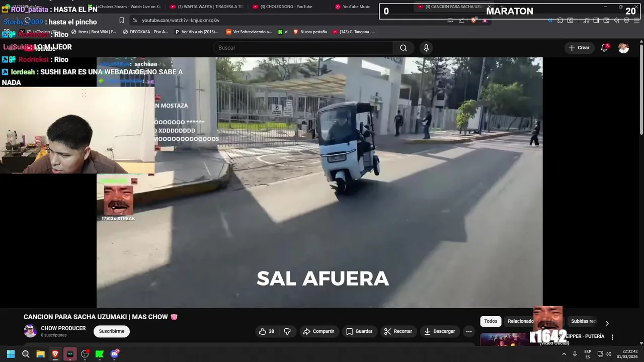
Task: Click options dots for the PUTERÍA video
Action: [612, 337]
